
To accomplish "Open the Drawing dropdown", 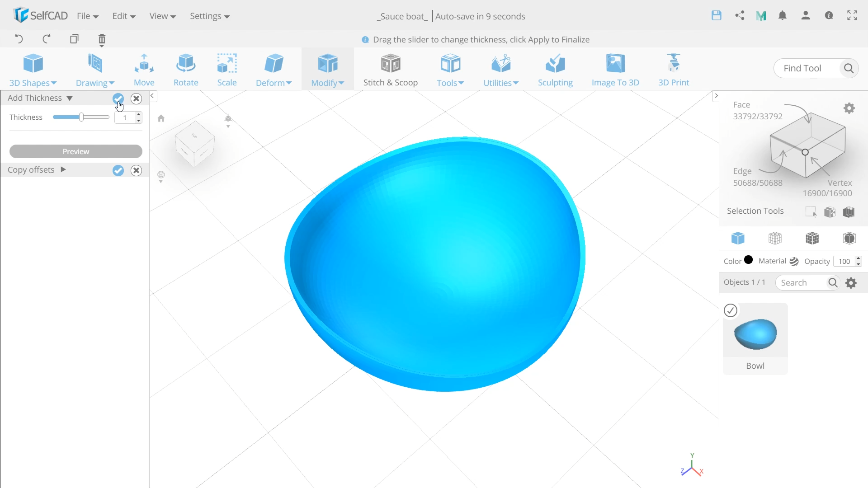I will point(95,70).
